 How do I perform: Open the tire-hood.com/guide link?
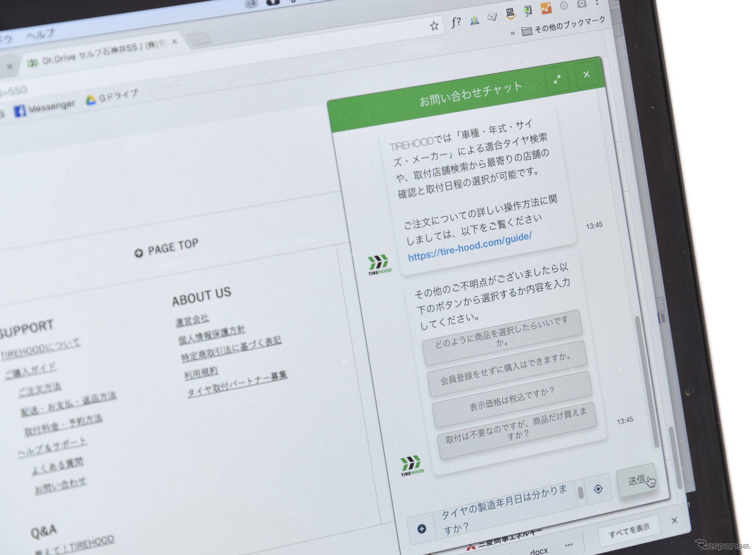(x=470, y=247)
